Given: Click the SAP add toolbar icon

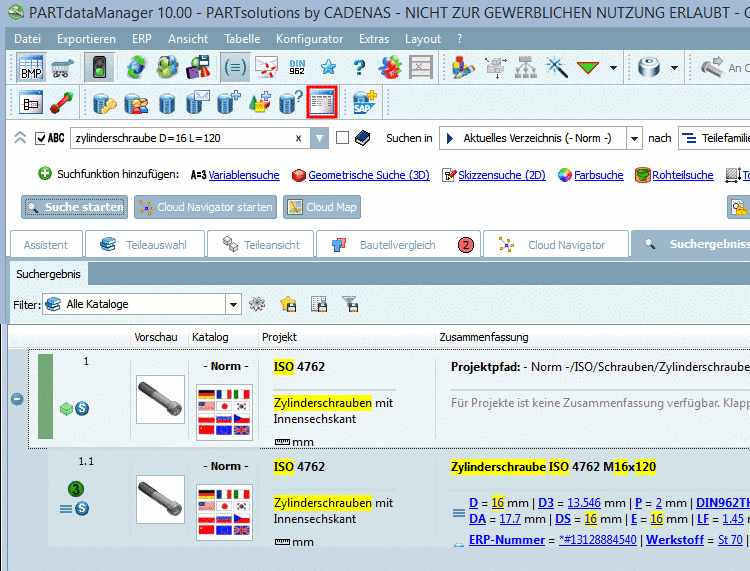Looking at the screenshot, I should click(x=365, y=102).
